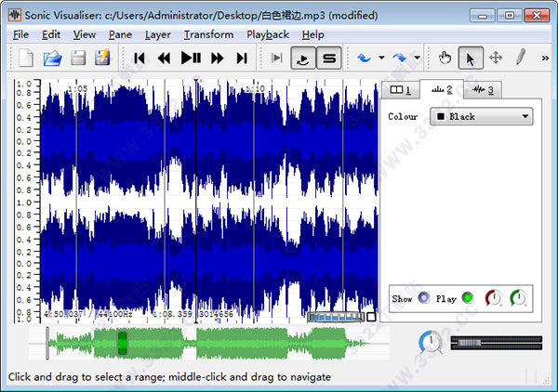Viewport: 558px width, 392px height.
Task: Open the Edit menu
Action: point(51,34)
